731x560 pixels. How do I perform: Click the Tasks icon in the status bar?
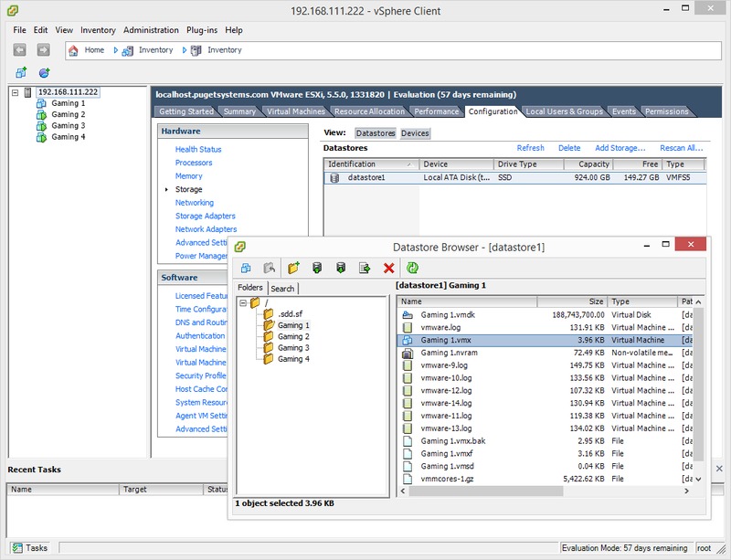(x=17, y=548)
